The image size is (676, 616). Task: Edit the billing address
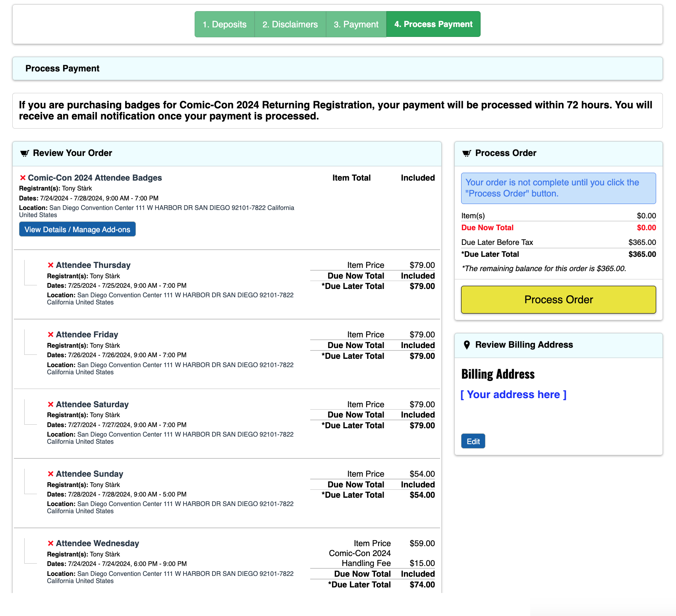(473, 441)
